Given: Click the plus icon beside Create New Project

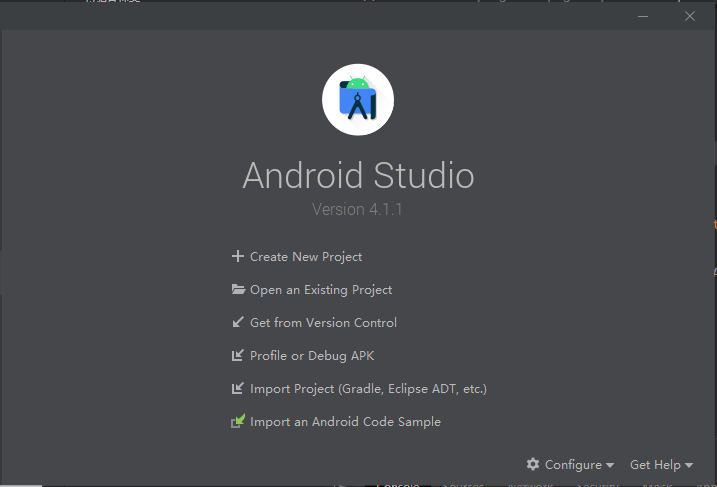Looking at the screenshot, I should [x=238, y=256].
